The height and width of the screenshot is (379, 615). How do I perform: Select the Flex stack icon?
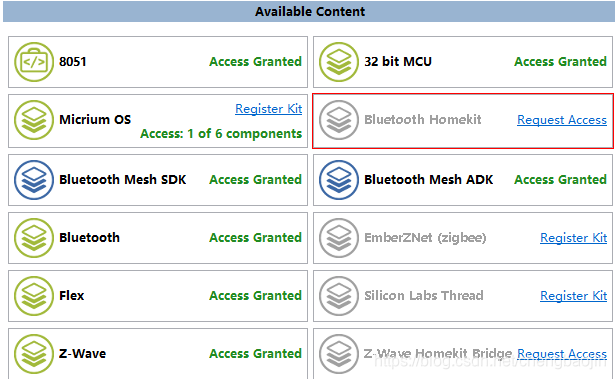point(34,296)
